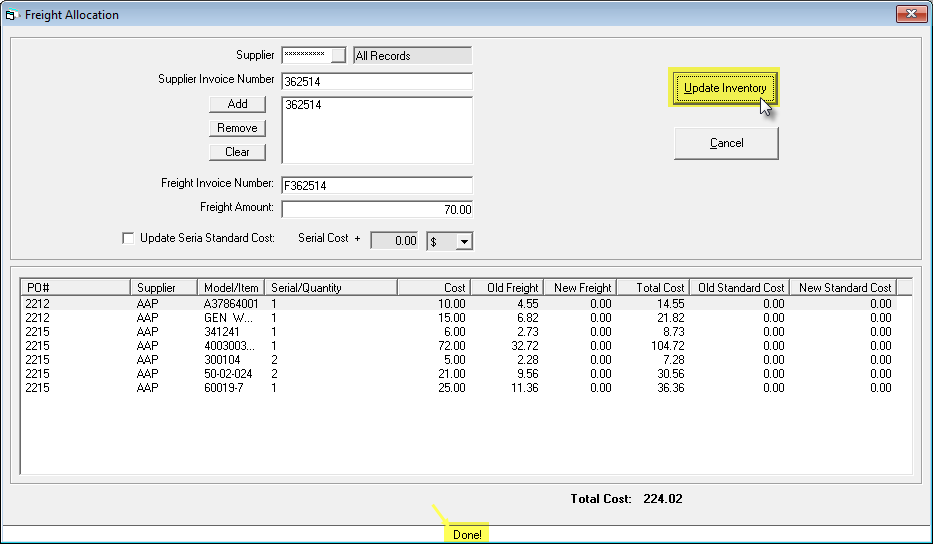Image resolution: width=933 pixels, height=544 pixels.
Task: Select the row with model A37864001
Action: pos(458,304)
